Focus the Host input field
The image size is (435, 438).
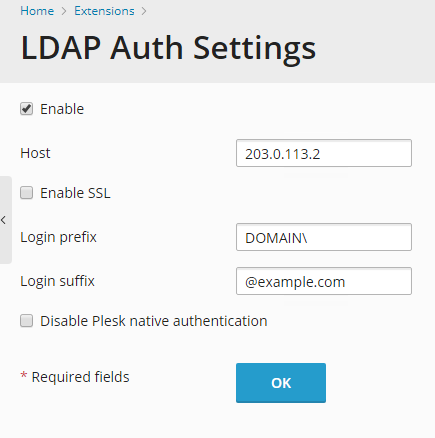coord(324,153)
